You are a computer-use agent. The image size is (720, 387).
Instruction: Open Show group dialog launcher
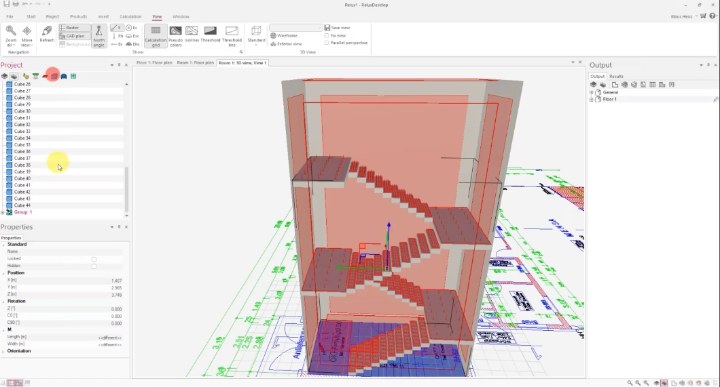241,52
